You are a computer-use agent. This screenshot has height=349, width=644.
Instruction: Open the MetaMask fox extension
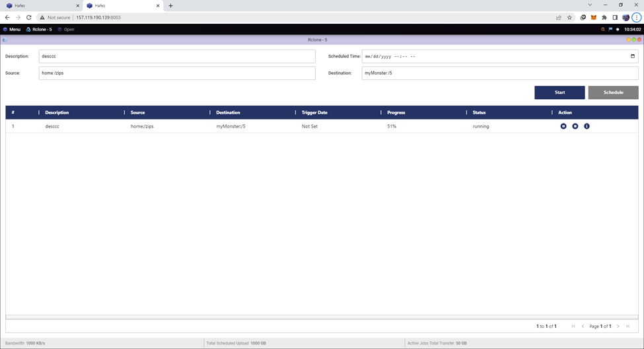tap(594, 17)
